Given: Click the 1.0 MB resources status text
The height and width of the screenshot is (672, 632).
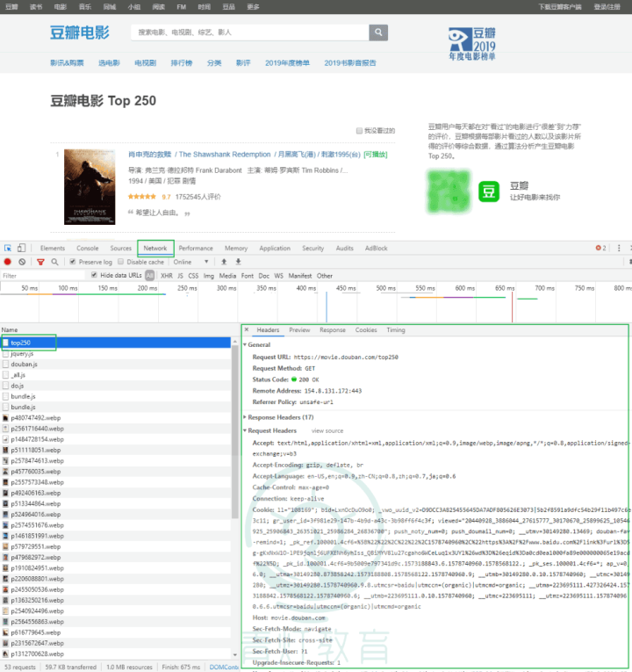Looking at the screenshot, I should (x=129, y=667).
